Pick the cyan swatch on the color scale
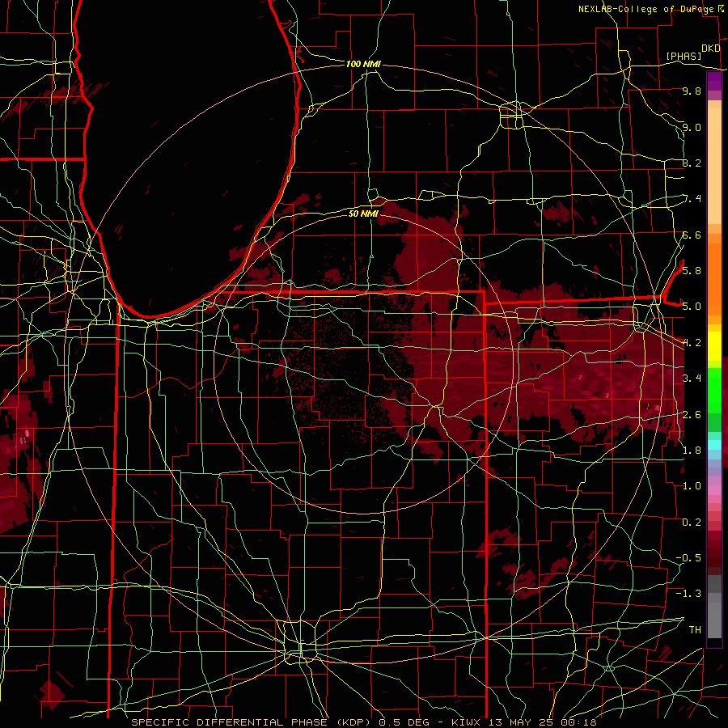 click(x=714, y=445)
